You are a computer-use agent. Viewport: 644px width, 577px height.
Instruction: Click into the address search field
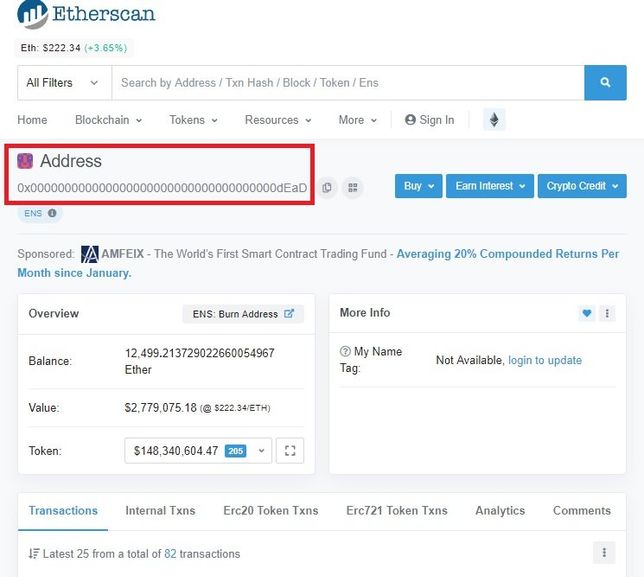point(347,83)
